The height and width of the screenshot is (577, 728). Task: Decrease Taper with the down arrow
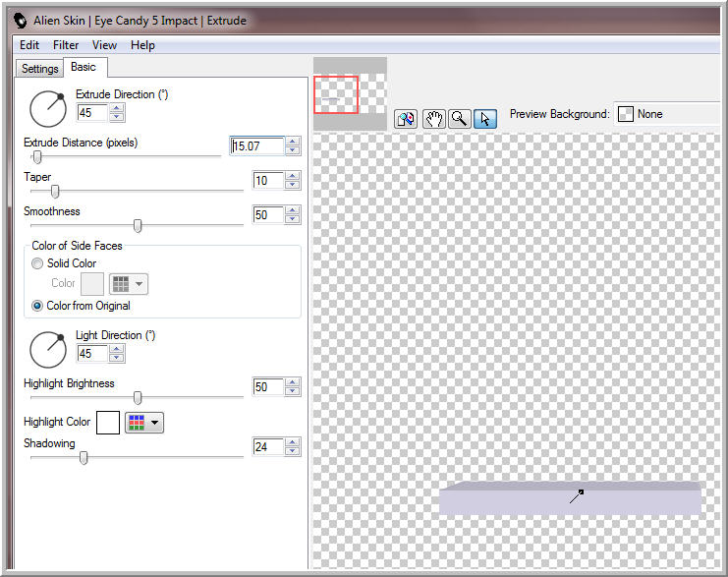pos(293,185)
